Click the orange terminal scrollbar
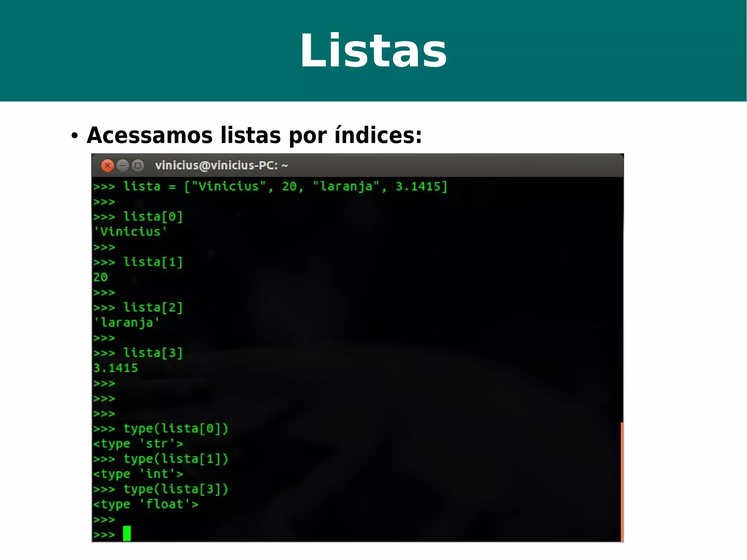 [x=622, y=482]
